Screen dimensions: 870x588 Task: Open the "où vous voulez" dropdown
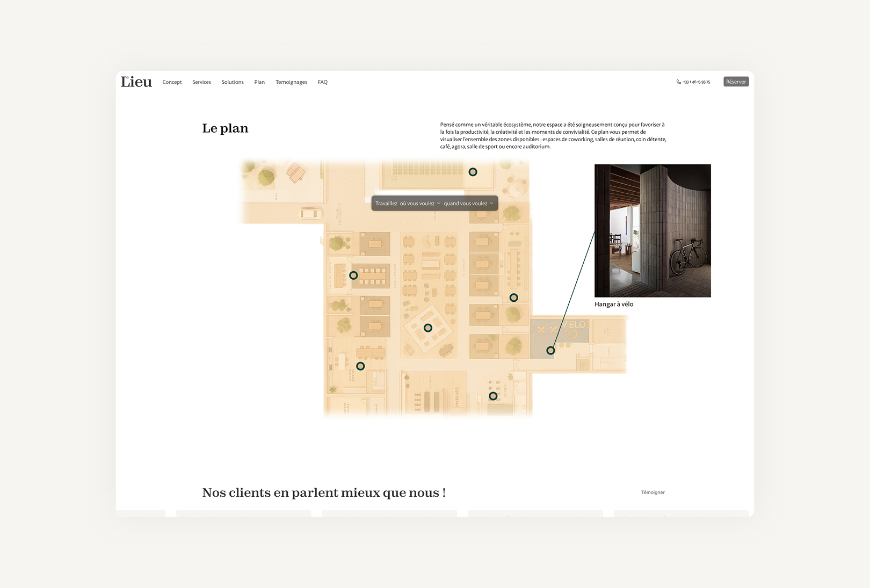(x=420, y=204)
